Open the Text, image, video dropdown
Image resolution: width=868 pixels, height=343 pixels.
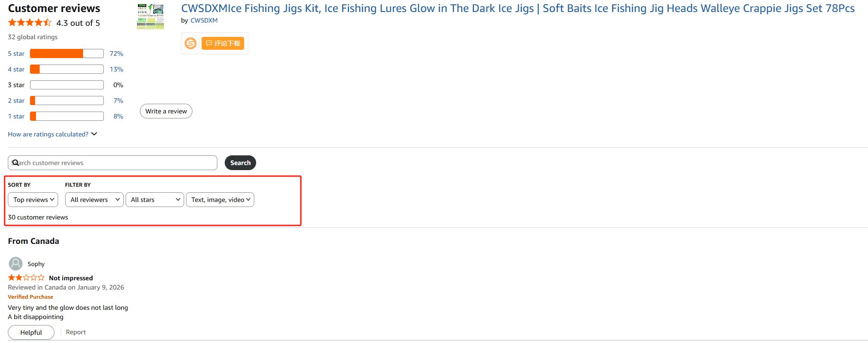220,200
